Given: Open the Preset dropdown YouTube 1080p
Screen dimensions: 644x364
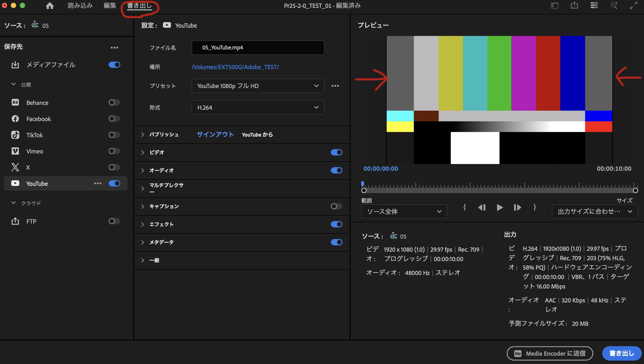Looking at the screenshot, I should click(x=258, y=86).
